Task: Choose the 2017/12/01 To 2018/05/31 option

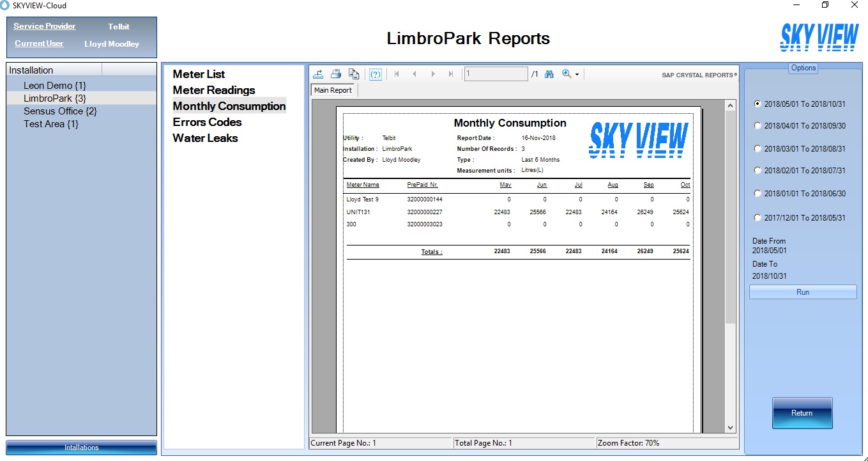Action: pos(758,217)
